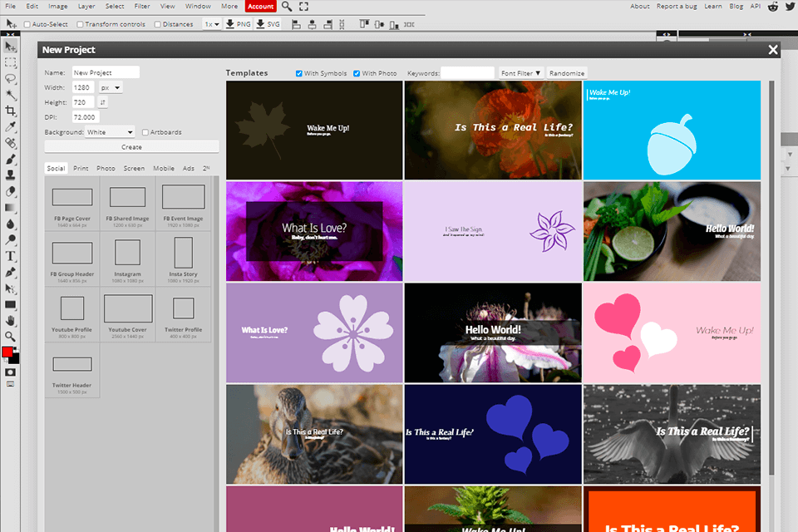Enable the Artboards option
This screenshot has height=532, width=798.
145,132
